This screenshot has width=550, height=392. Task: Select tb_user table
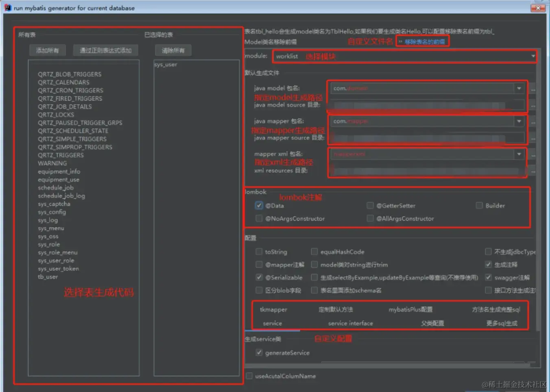pos(48,277)
